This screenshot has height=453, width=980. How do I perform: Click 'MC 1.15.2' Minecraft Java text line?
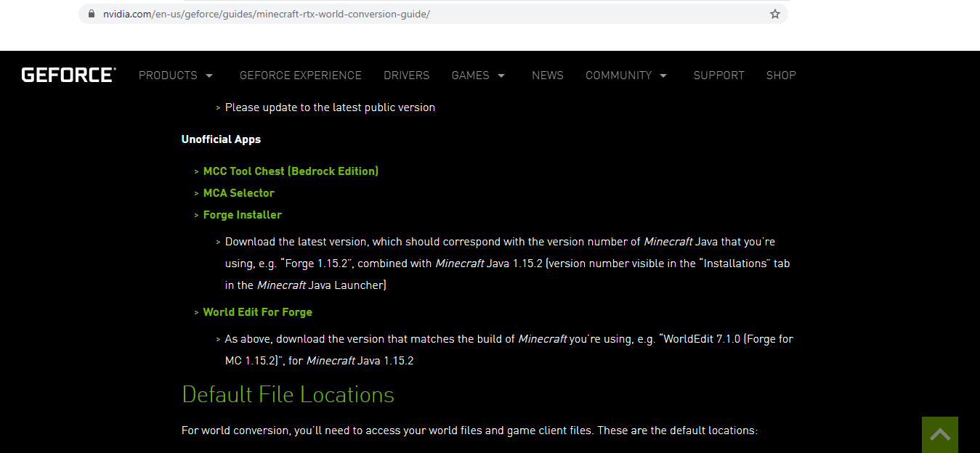320,361
